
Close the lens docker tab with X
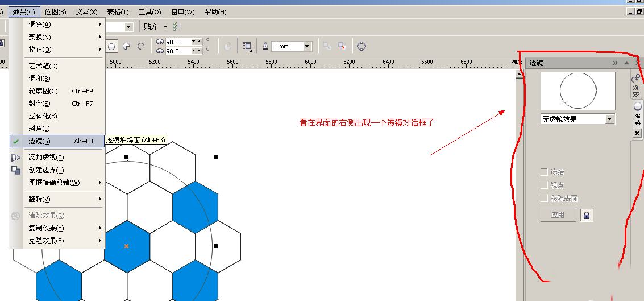click(x=637, y=133)
